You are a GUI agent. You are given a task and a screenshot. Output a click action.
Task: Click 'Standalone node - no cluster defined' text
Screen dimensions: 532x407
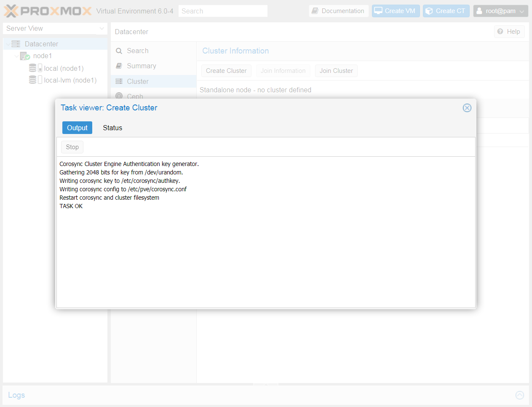pos(255,90)
